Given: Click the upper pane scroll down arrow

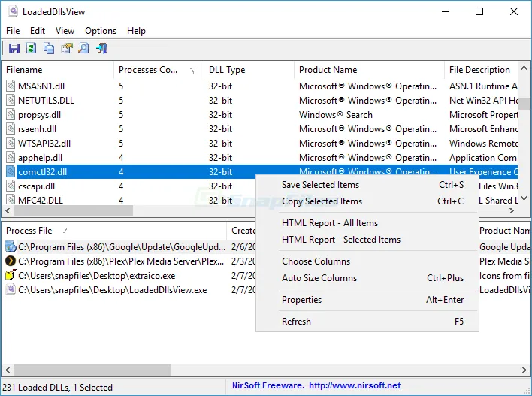Looking at the screenshot, I should point(524,198).
